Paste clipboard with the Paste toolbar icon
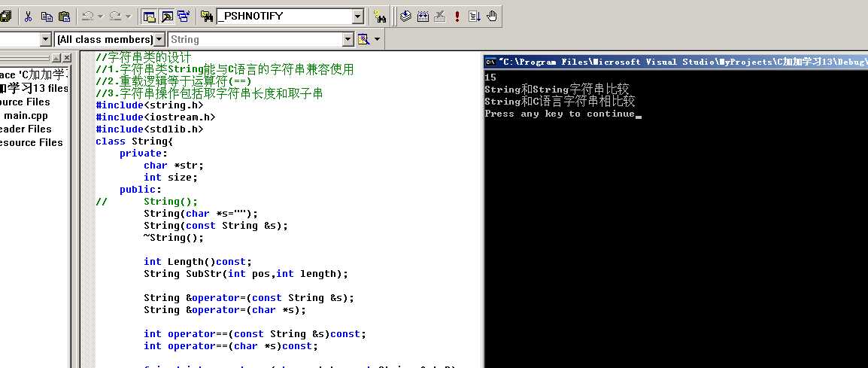Viewport: 868px width, 368px height. pyautogui.click(x=64, y=16)
